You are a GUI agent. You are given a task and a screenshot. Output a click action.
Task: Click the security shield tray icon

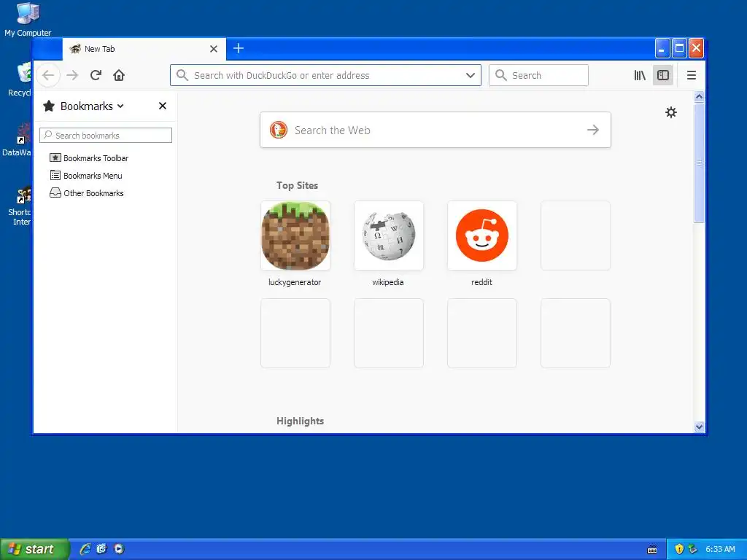(679, 549)
